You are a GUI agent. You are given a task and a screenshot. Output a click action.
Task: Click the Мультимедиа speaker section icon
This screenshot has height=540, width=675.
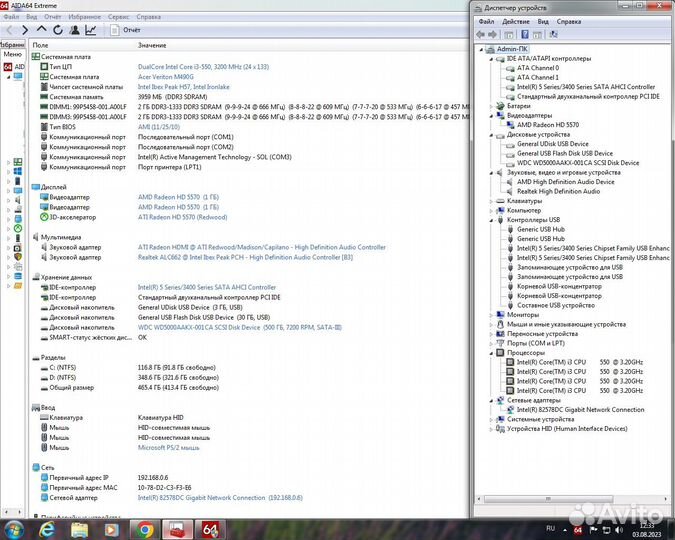(x=36, y=237)
